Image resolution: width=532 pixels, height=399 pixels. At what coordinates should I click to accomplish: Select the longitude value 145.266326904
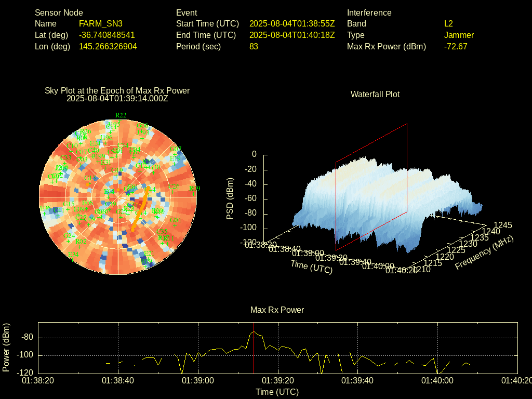(108, 47)
